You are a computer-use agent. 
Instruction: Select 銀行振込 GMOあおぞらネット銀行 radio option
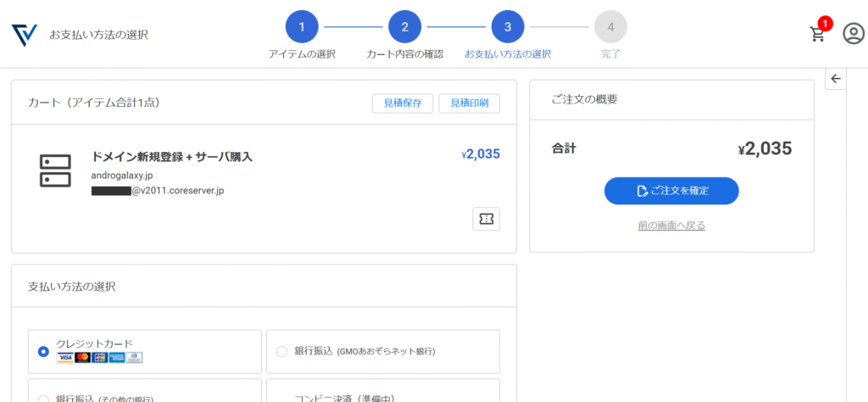point(281,352)
